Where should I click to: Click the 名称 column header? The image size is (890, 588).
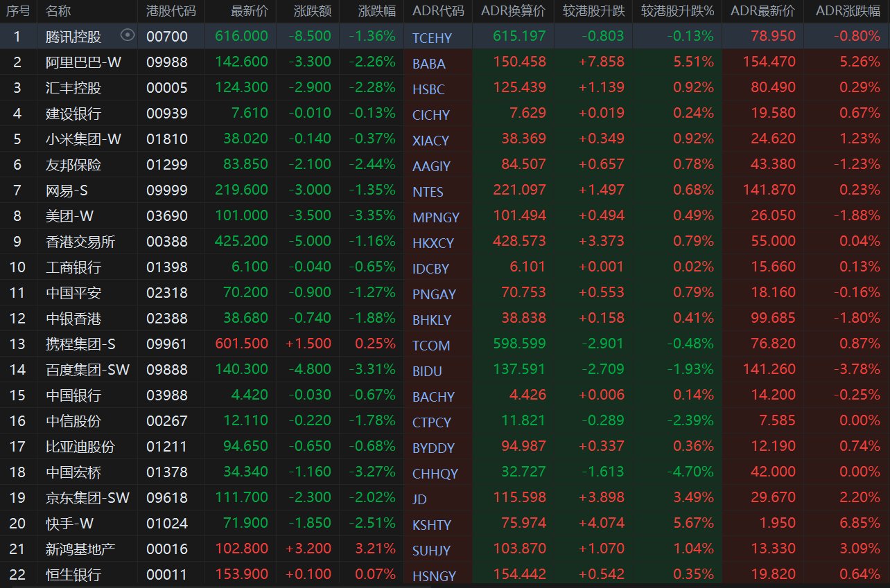pos(58,11)
